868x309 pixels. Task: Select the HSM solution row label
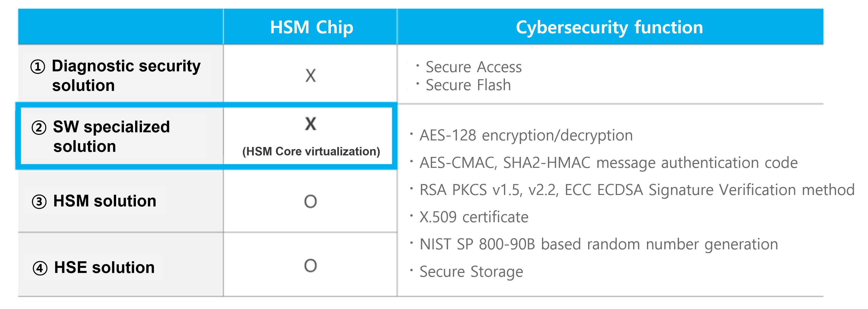pyautogui.click(x=105, y=201)
